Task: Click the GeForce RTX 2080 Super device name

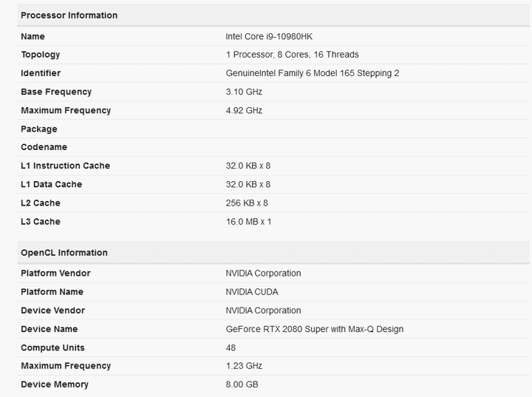Action: point(314,329)
